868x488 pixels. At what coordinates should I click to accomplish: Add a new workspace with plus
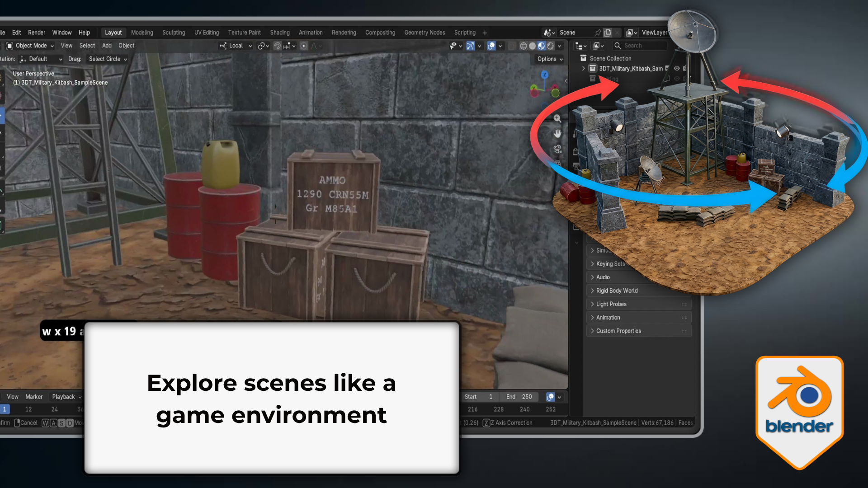[x=485, y=33]
